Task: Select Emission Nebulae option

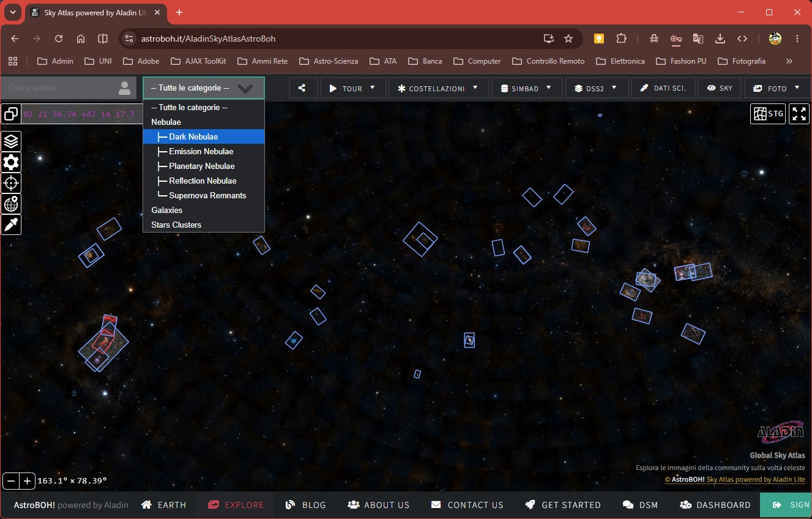Action: [x=204, y=151]
